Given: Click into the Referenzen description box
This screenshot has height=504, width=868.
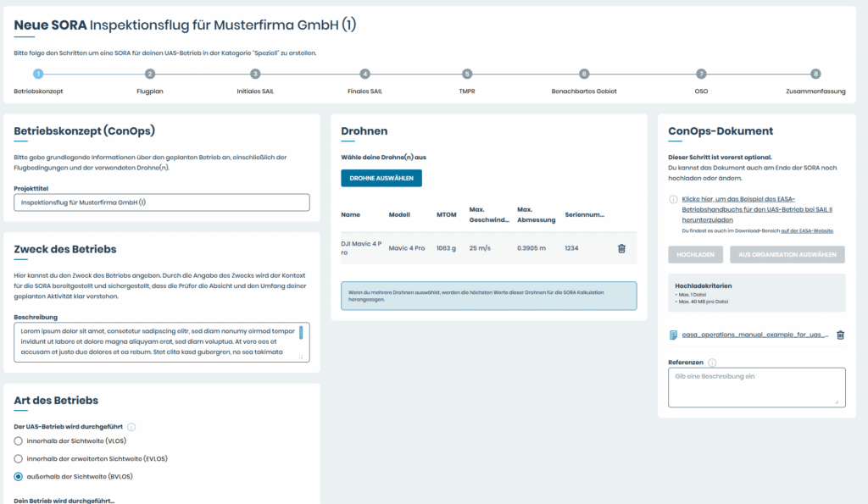Looking at the screenshot, I should 757,387.
